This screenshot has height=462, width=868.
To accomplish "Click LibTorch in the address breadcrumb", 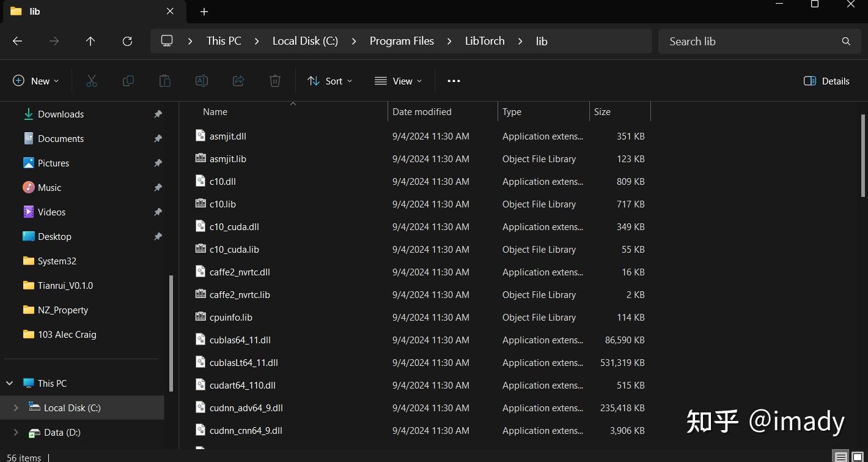I will (x=485, y=41).
